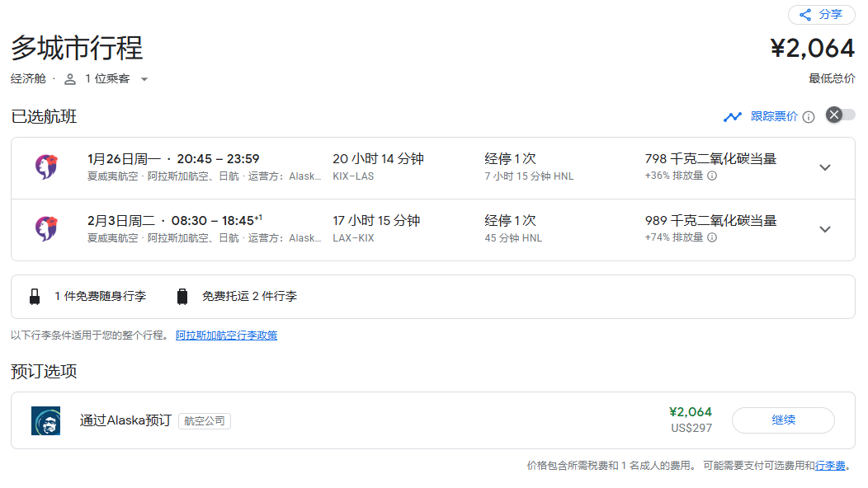
Task: Select the 通过Alaska预订 text
Action: 125,420
